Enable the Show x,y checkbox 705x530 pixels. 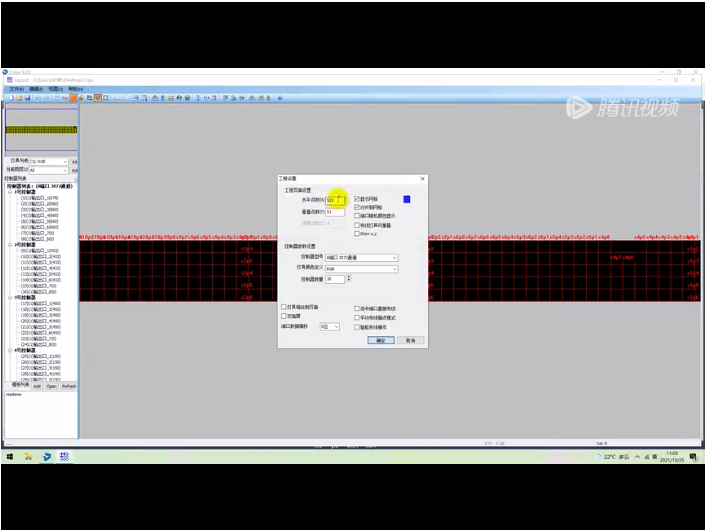point(357,233)
